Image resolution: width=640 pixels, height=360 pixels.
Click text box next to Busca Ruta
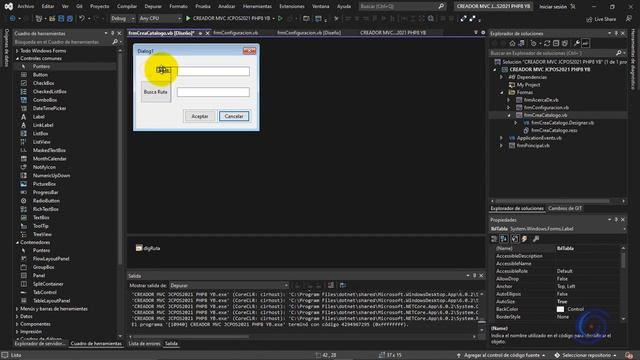point(213,92)
